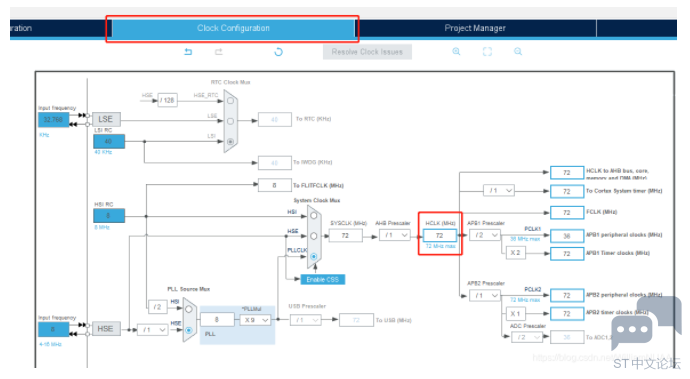Click the To USB (MHz) output box
The image size is (690, 379).
[356, 320]
